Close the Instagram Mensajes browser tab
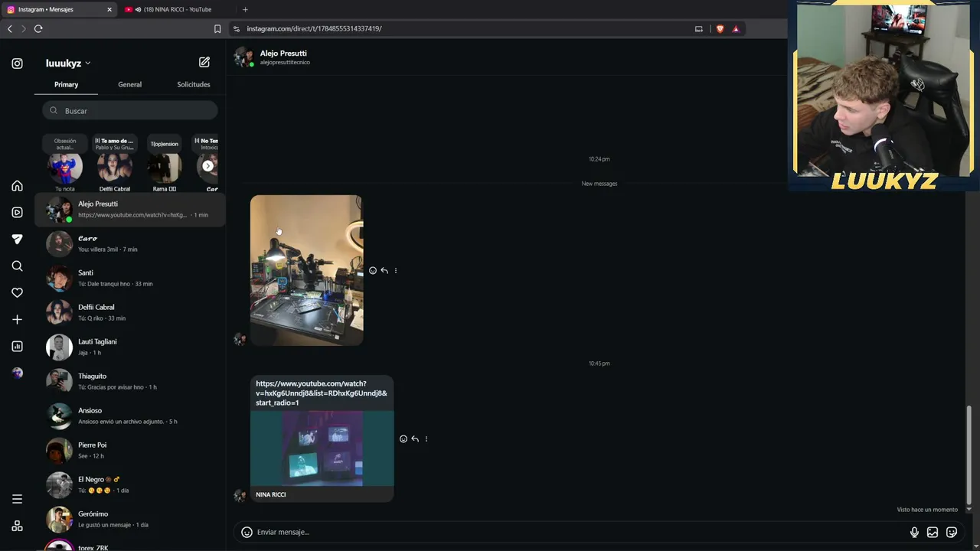 (109, 9)
